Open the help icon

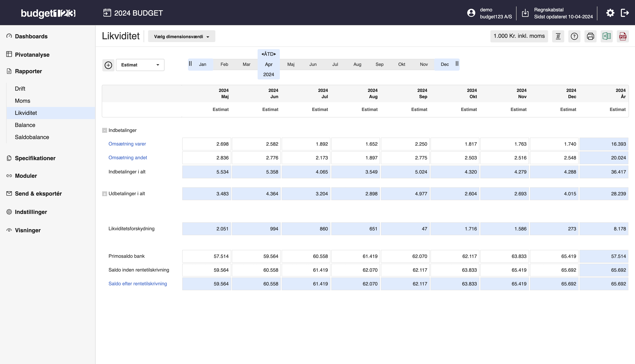click(574, 36)
